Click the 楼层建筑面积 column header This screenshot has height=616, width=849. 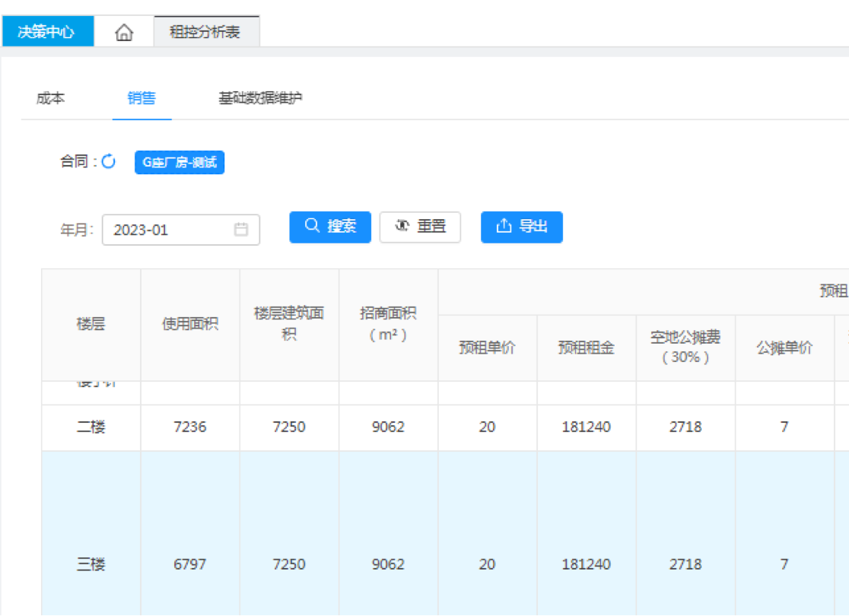coord(289,324)
